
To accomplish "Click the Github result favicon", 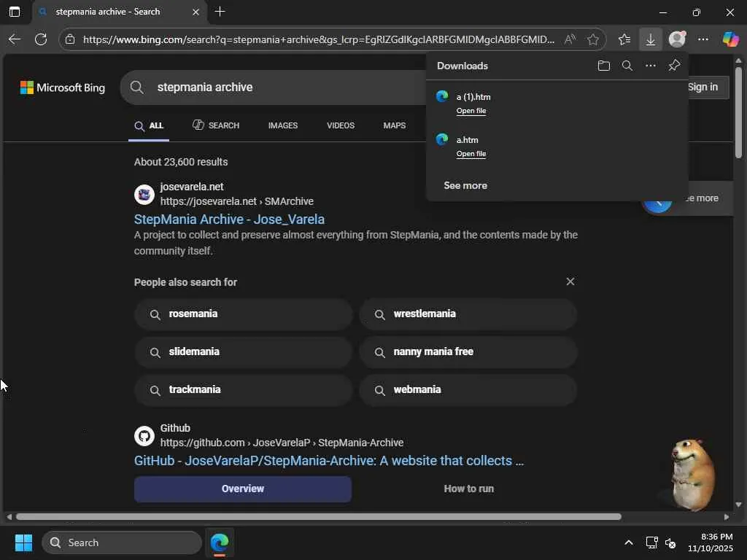I will coord(144,436).
